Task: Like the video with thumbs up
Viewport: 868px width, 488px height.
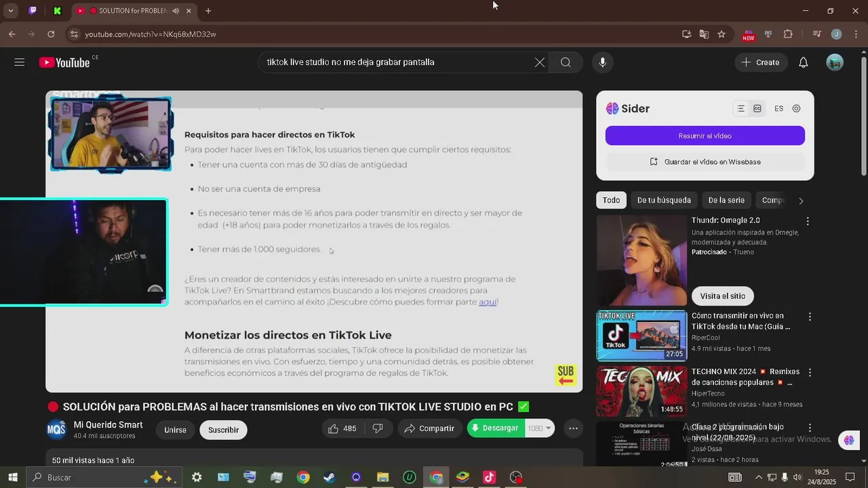Action: pos(342,428)
